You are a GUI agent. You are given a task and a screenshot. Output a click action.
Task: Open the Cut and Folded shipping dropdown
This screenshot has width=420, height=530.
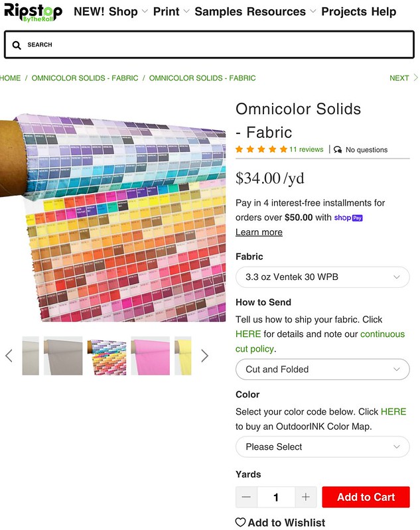tap(322, 369)
